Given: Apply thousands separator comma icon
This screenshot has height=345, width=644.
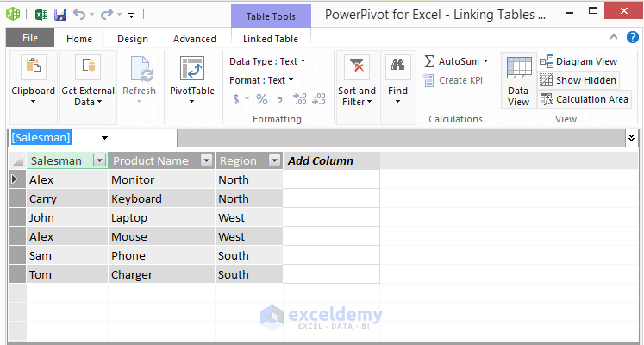Looking at the screenshot, I should [279, 99].
